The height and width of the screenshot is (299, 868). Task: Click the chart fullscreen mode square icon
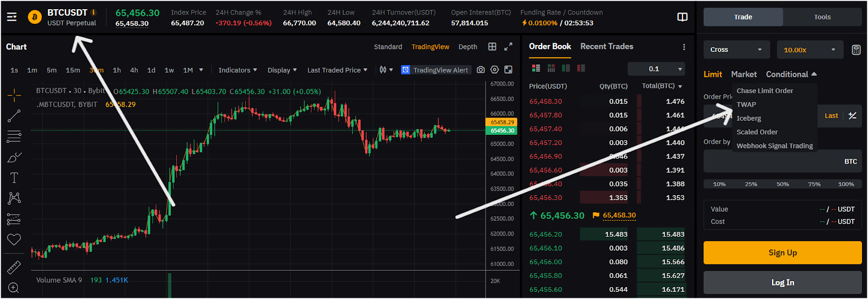[508, 70]
